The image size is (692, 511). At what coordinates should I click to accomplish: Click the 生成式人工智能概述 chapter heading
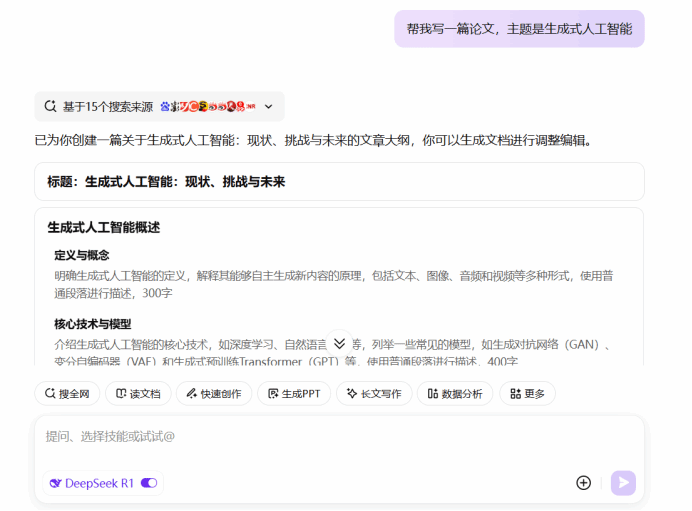104,228
